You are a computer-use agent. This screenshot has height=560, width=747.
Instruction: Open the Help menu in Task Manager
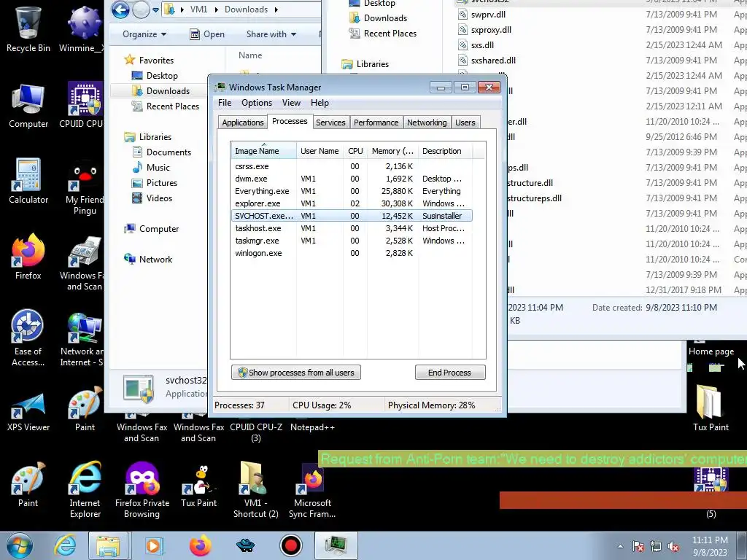(x=320, y=103)
